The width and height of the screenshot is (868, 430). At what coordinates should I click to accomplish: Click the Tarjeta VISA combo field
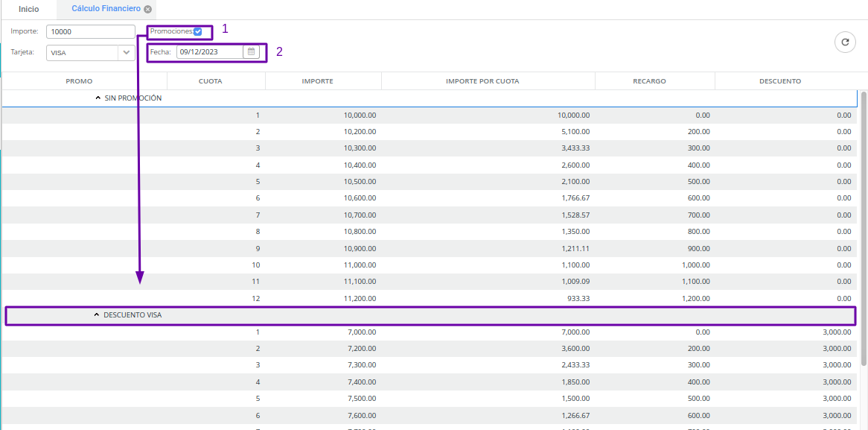83,52
